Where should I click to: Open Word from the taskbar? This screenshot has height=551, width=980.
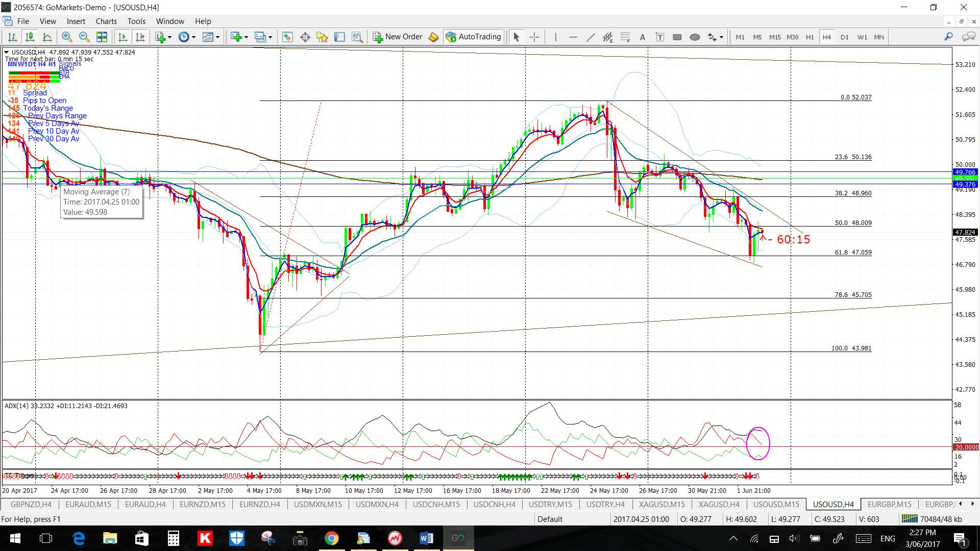pyautogui.click(x=426, y=538)
